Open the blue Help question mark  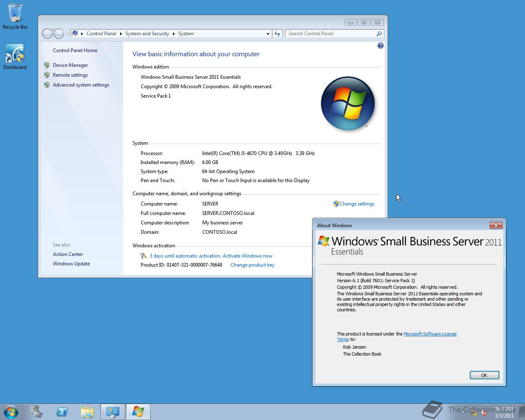coord(380,46)
